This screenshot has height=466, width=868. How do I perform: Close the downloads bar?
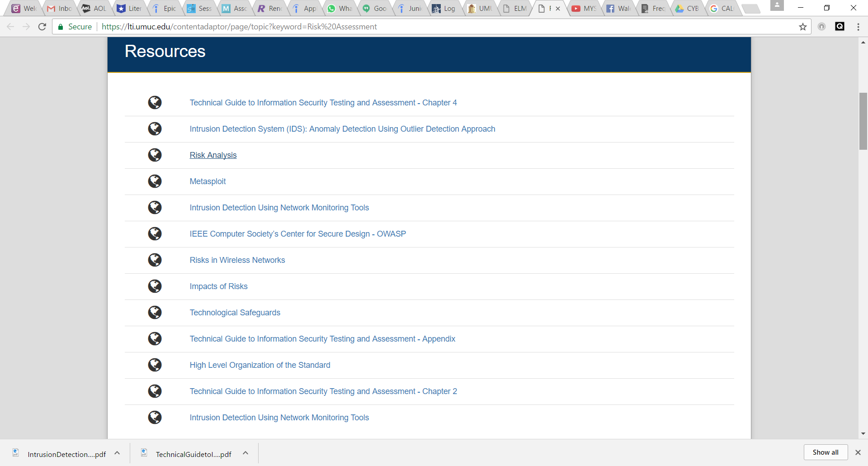[858, 452]
